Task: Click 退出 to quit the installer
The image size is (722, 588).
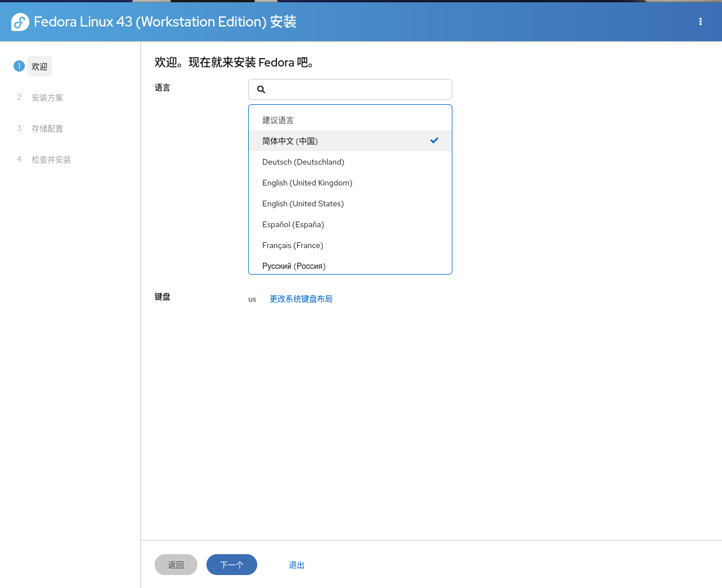Action: click(296, 565)
